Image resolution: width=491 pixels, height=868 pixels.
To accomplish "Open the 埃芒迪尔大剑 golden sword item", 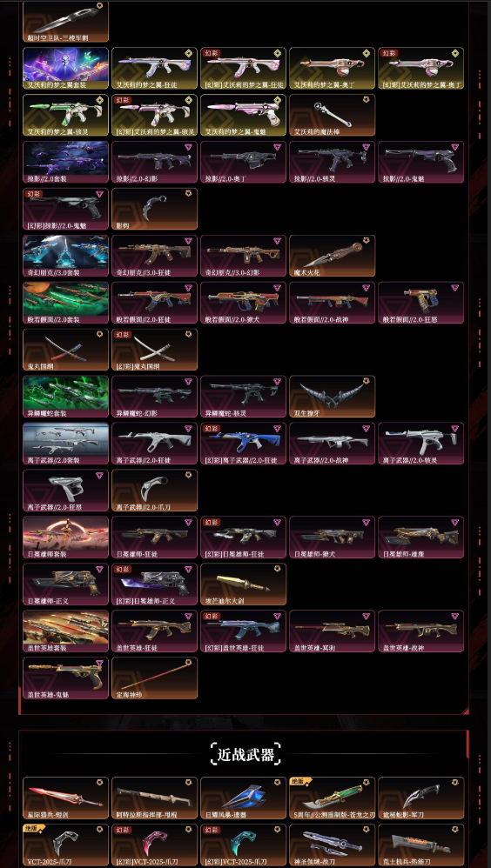I will 243,584.
